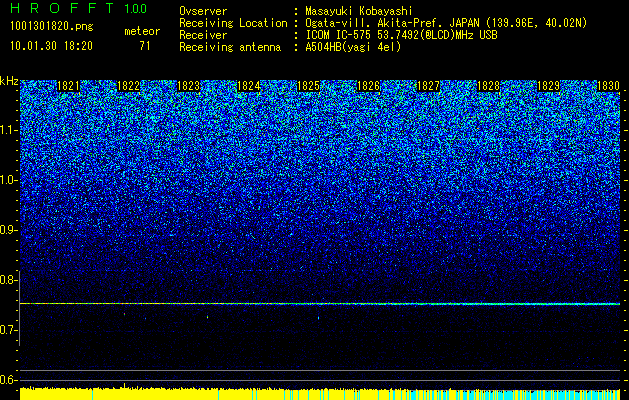Click the 1826 time marker
This screenshot has height=400, width=629.
click(368, 86)
